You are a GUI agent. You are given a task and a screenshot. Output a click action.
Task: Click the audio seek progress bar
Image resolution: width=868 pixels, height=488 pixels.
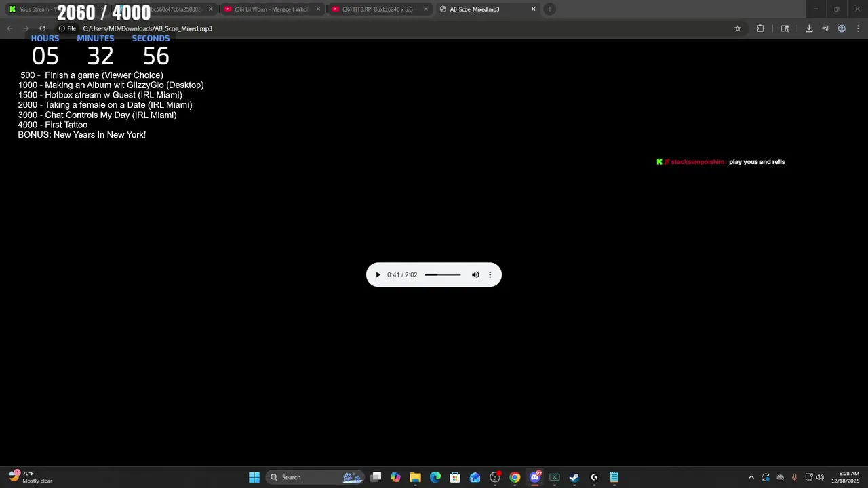point(443,274)
